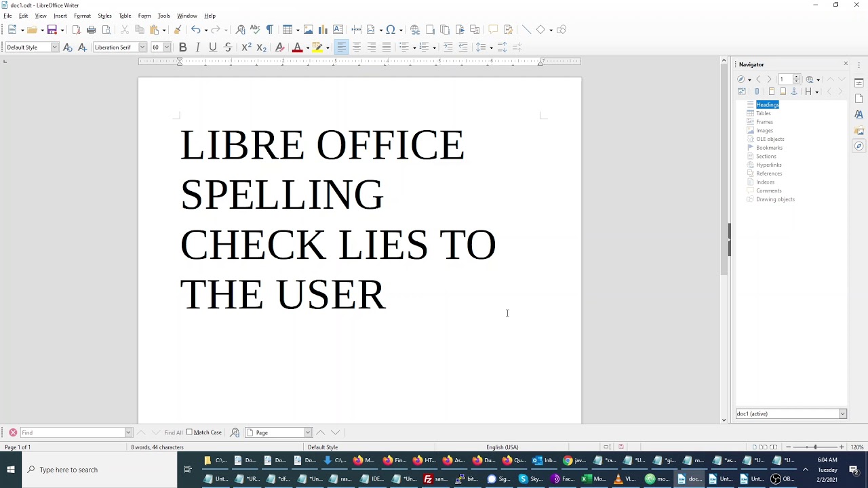Insert a table using the table icon

288,30
